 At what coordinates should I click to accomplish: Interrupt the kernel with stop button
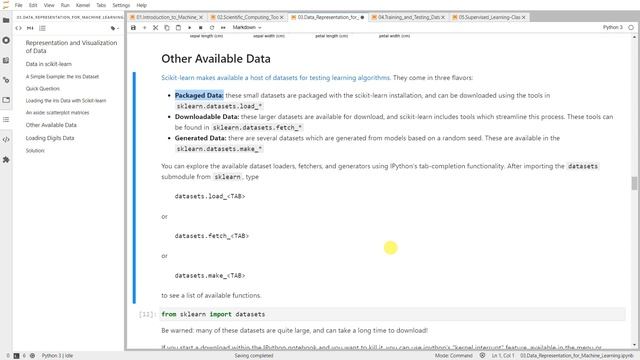(200, 27)
